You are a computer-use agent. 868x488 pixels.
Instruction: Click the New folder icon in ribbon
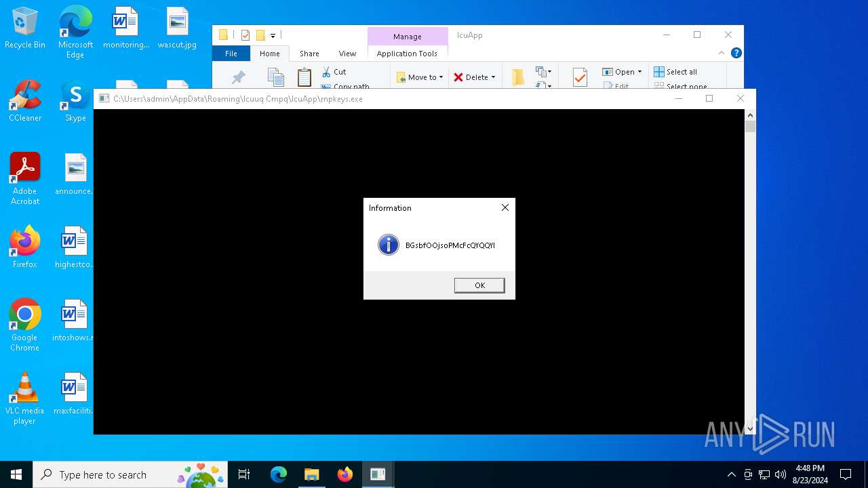[518, 77]
